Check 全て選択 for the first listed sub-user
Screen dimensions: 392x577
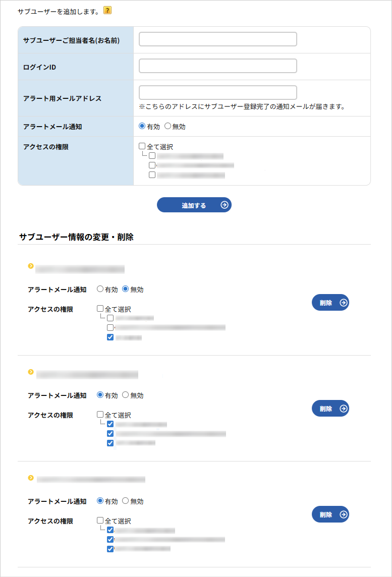100,309
